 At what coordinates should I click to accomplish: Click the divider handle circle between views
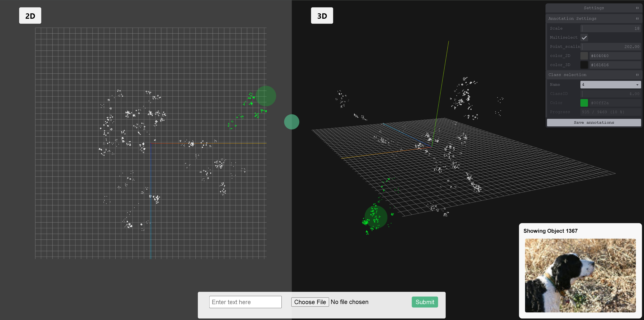click(292, 122)
